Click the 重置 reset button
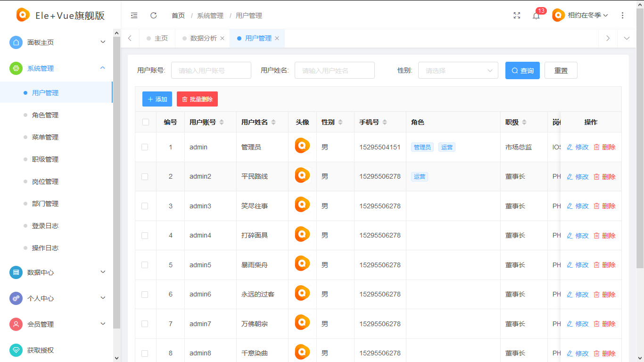644x362 pixels. tap(561, 70)
